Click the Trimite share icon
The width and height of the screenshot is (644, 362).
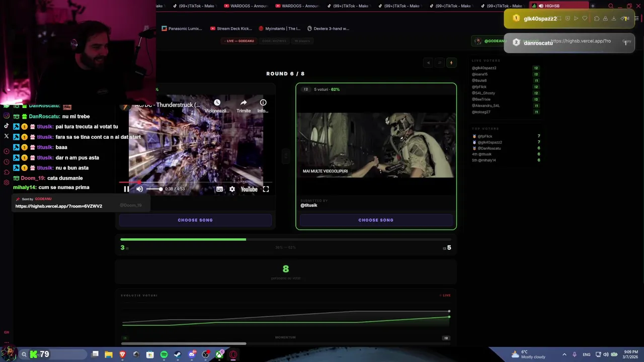[x=244, y=103]
